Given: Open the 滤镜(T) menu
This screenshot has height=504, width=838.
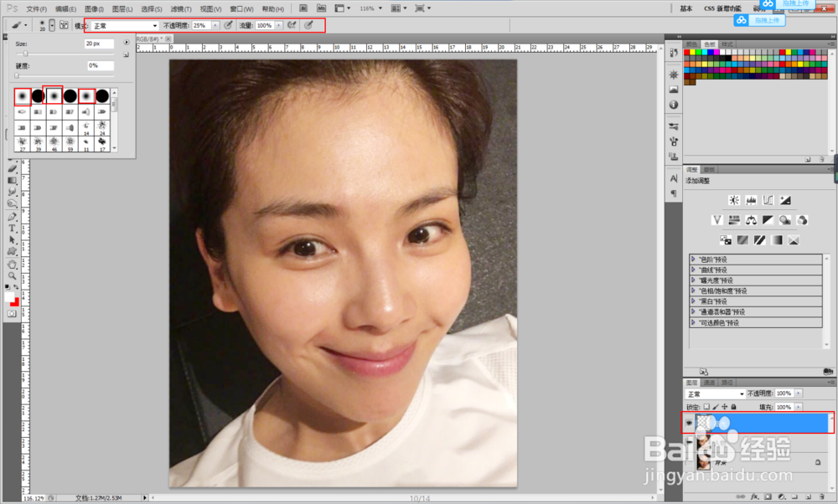Looking at the screenshot, I should [181, 9].
